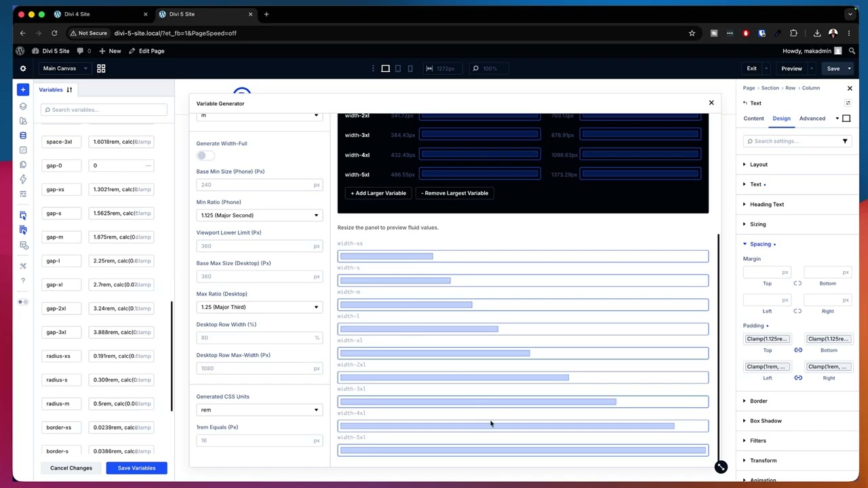868x488 pixels.
Task: Reload the browser page
Action: click(x=54, y=33)
